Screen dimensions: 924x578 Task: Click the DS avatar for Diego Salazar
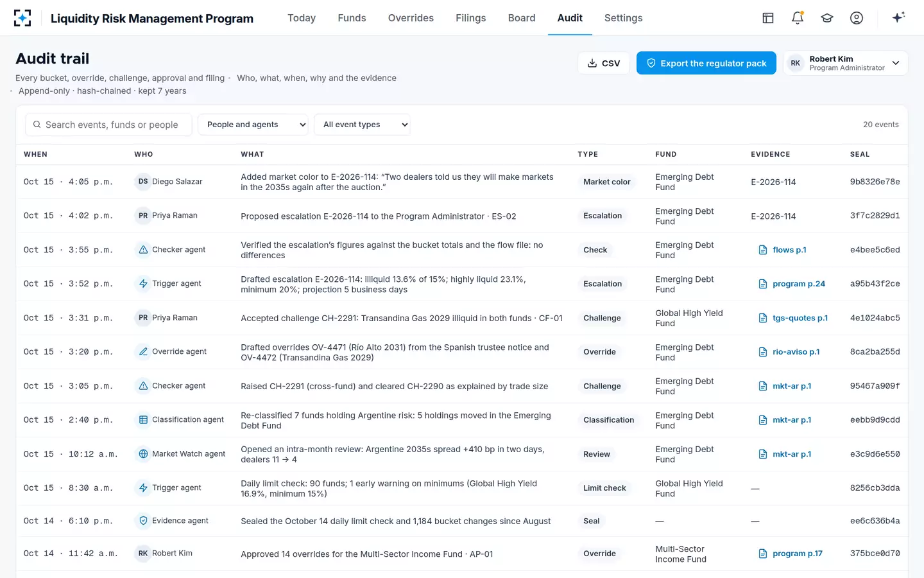coord(143,182)
